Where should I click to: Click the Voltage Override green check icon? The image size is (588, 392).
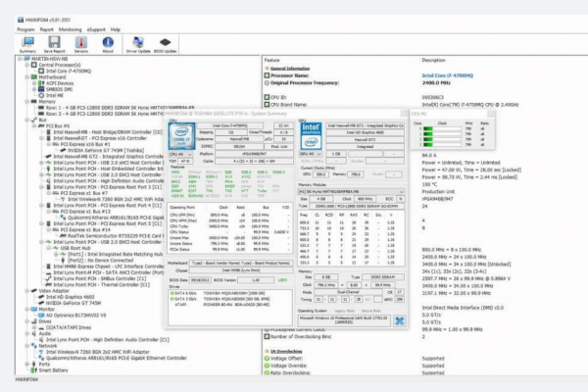click(x=267, y=366)
